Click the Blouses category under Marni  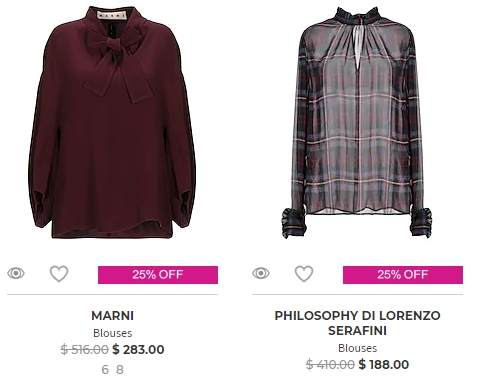tap(113, 333)
